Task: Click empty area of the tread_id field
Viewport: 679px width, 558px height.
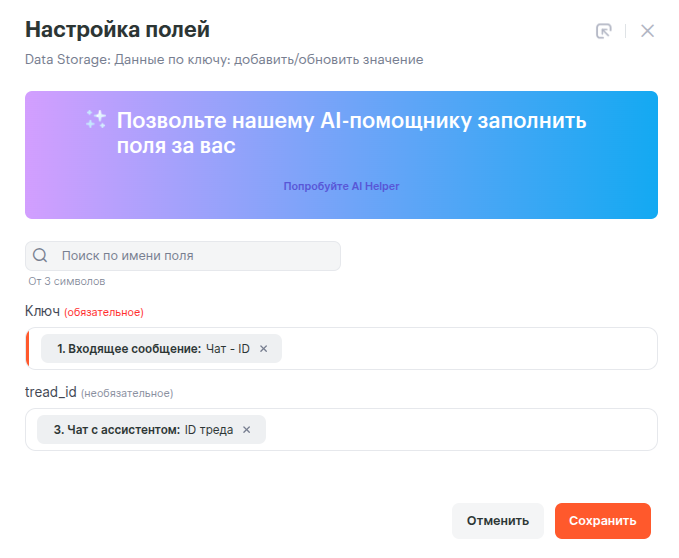Action: click(460, 430)
